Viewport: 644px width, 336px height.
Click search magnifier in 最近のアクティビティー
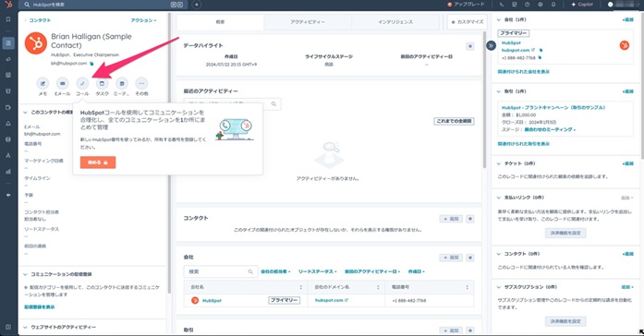click(273, 104)
